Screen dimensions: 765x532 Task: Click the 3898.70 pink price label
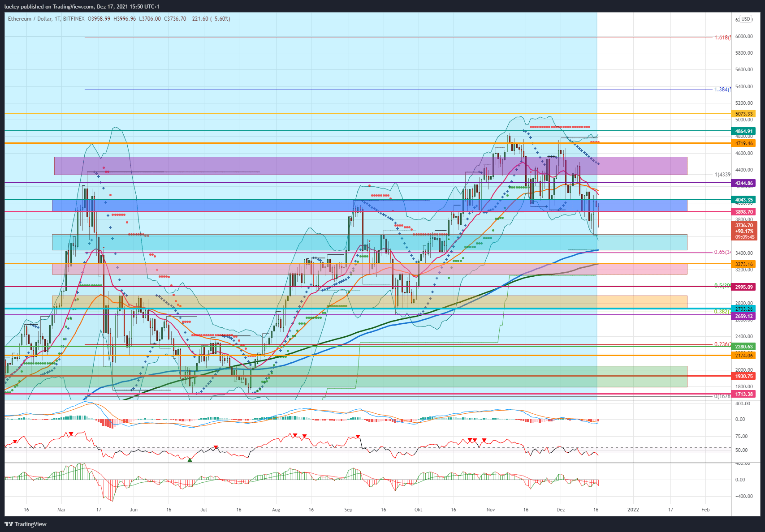pyautogui.click(x=744, y=212)
